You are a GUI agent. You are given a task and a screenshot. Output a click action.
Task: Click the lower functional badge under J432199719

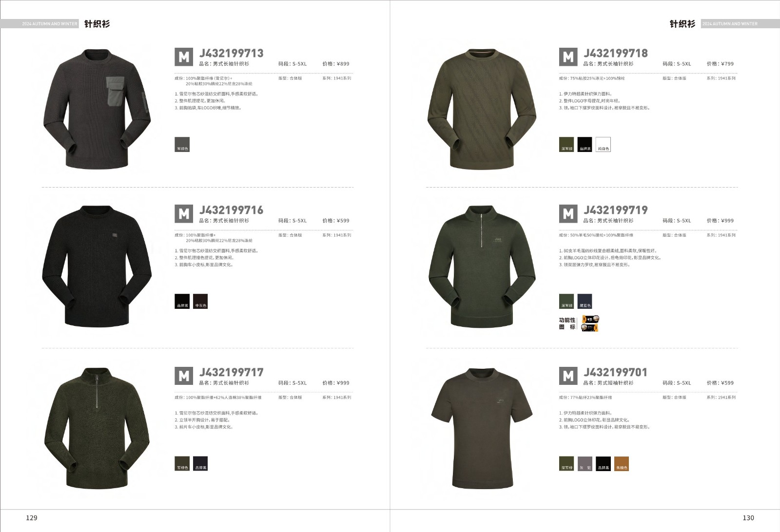[x=590, y=327]
